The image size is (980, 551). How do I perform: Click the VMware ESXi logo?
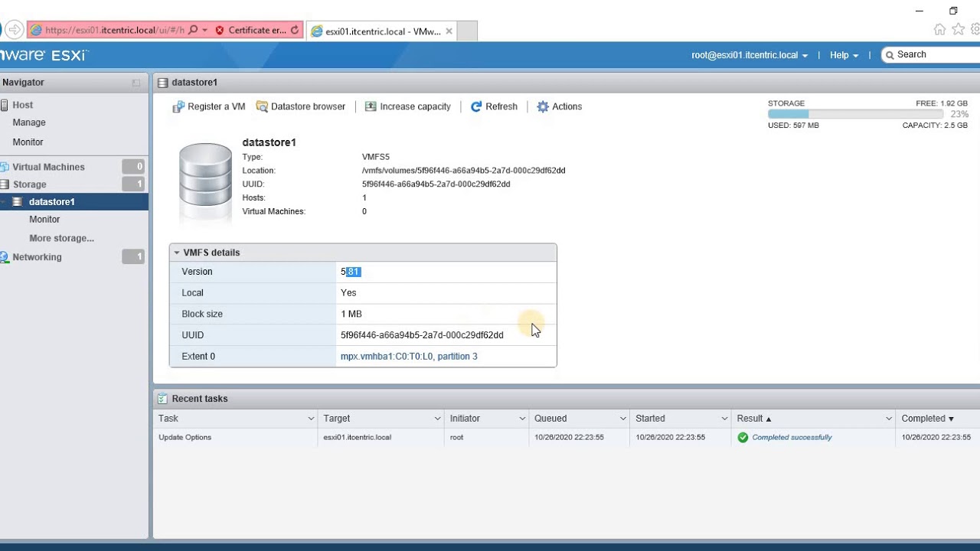pyautogui.click(x=44, y=55)
